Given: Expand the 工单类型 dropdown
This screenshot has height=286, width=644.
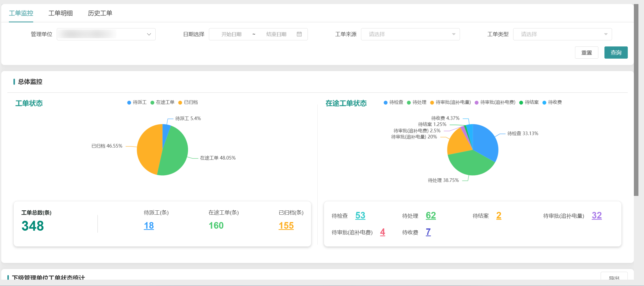Looking at the screenshot, I should pos(563,34).
